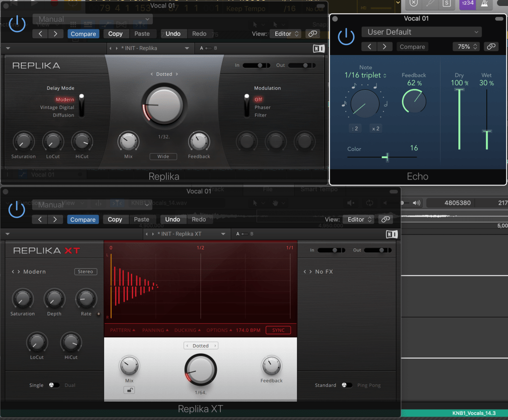
Task: Undo the last plugin change
Action: pyautogui.click(x=173, y=34)
